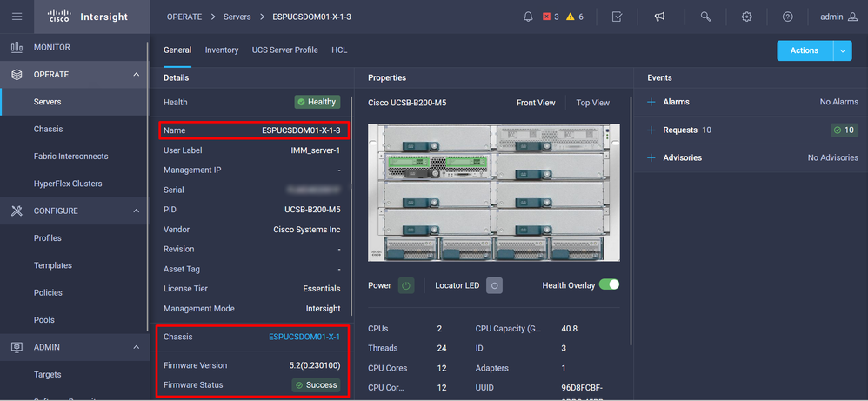Click the Locator LED icon
The width and height of the screenshot is (868, 401).
[494, 286]
